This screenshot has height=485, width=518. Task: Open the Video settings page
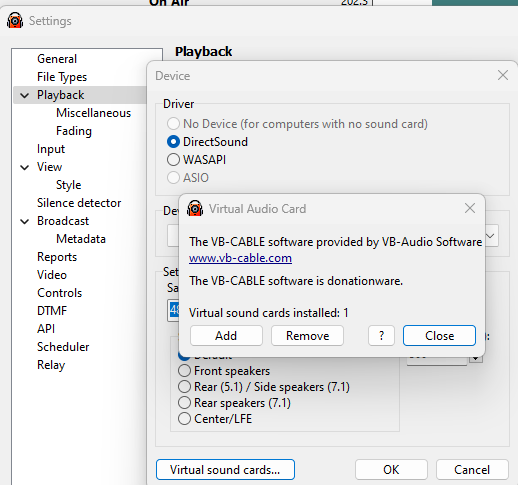click(52, 275)
